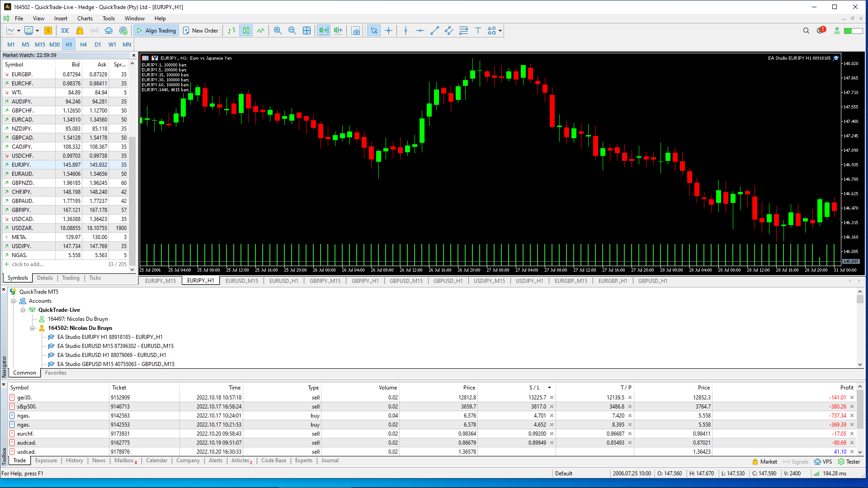Screen dimensions: 868x488
Task: Collapse the QuickTrade-Live server node
Action: click(23, 310)
